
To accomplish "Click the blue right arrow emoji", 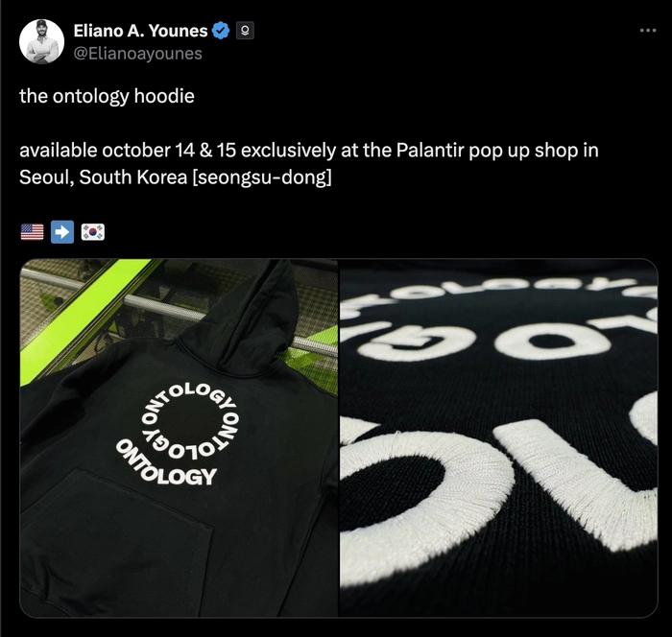I will [62, 232].
